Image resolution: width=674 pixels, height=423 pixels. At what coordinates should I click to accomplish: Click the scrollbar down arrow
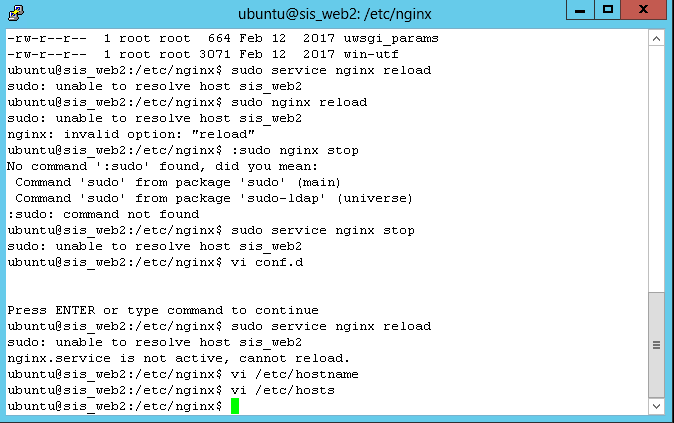656,406
